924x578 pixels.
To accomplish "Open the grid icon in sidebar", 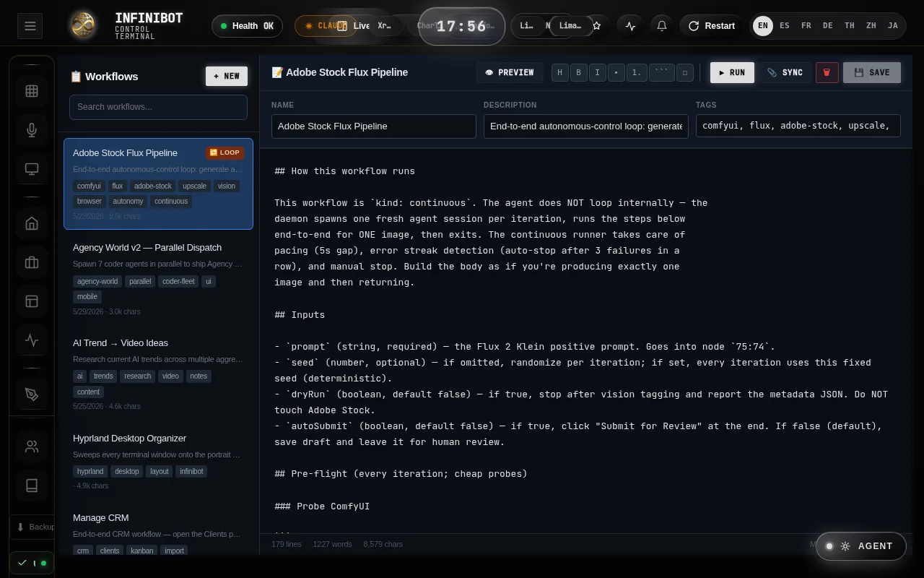I will tap(32, 91).
